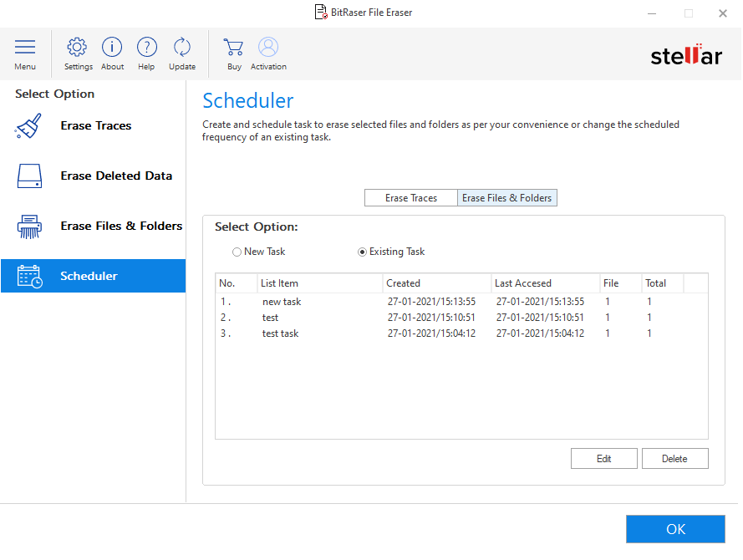Click created date 27-01-2021/15:13:55
743x560 pixels.
(x=431, y=302)
